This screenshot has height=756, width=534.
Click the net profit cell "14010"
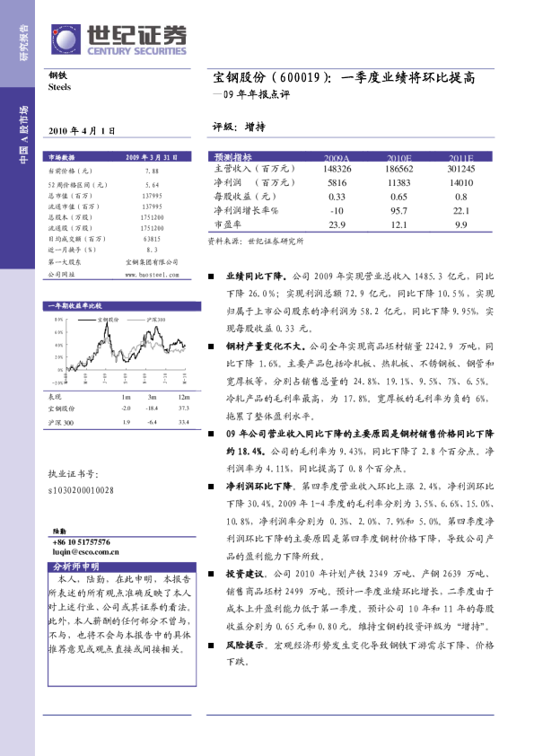point(461,183)
